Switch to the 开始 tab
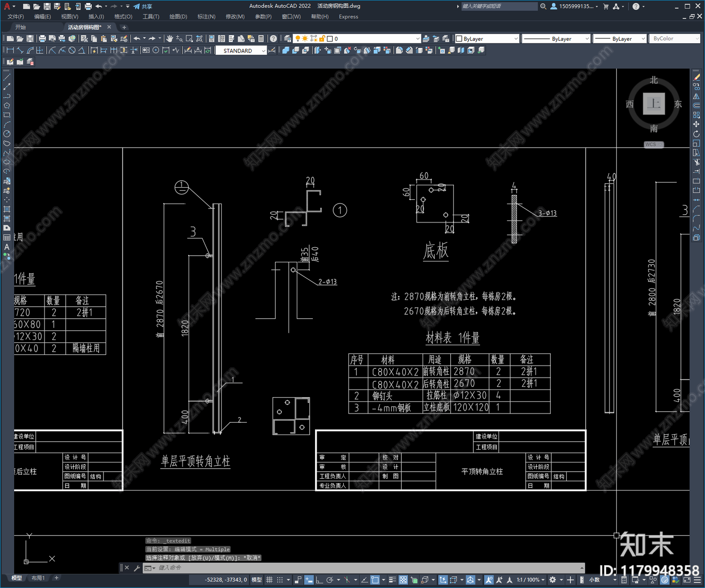The width and height of the screenshot is (705, 588). click(21, 27)
